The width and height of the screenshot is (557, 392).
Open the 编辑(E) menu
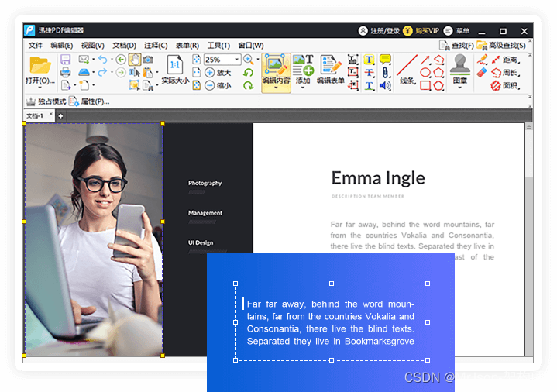(x=61, y=46)
